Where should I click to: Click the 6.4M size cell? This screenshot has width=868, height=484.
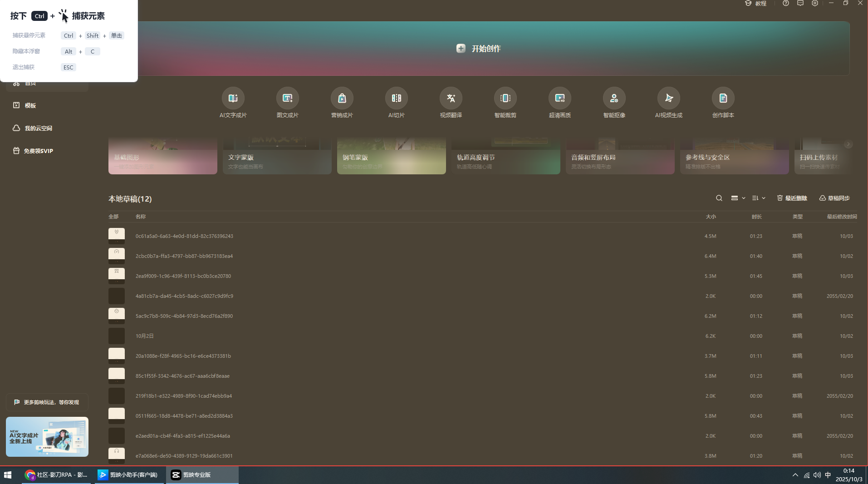click(711, 256)
